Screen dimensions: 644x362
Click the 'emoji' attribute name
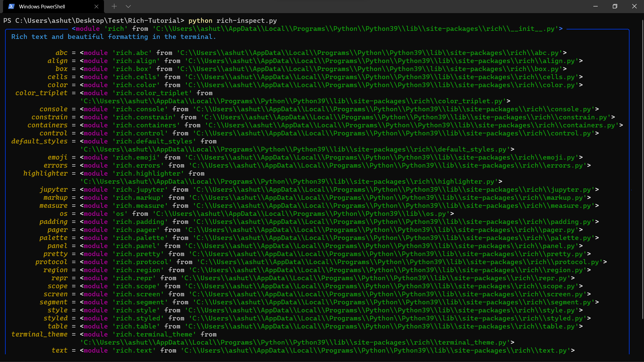[57, 158]
